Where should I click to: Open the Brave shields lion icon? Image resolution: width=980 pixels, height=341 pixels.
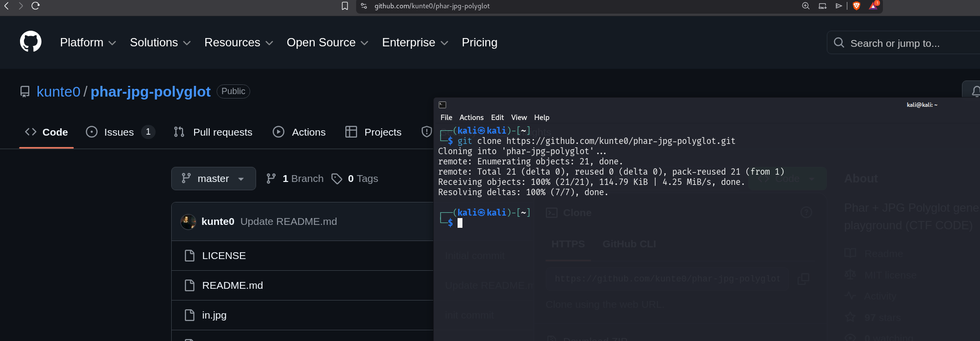point(857,6)
